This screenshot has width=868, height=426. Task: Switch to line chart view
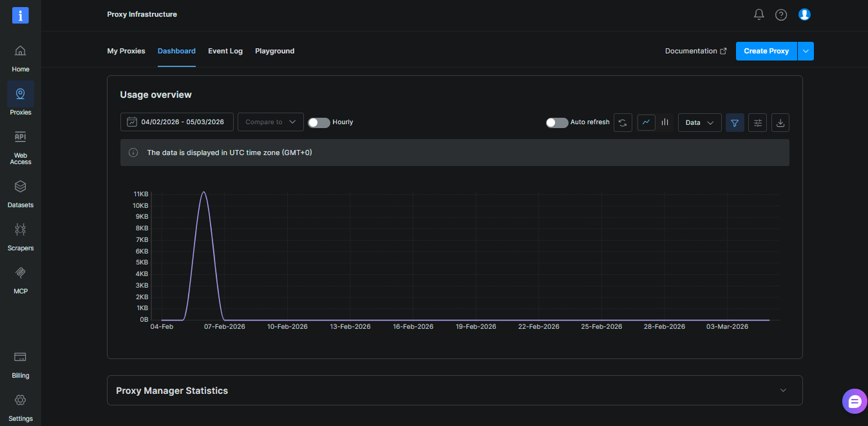point(646,122)
